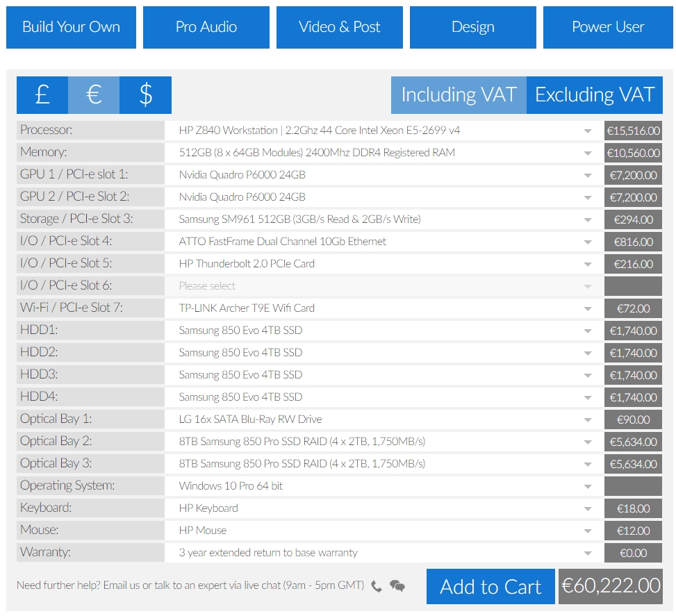The height and width of the screenshot is (616, 676).
Task: Open I/O / PCI-e Slot 6 'Please select' dropdown
Action: (384, 286)
